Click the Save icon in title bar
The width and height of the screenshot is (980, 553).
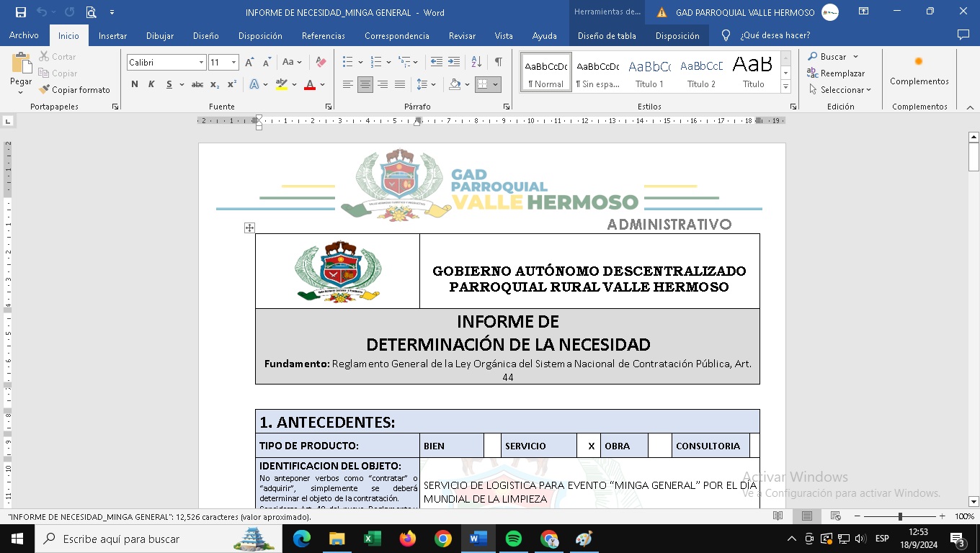tap(20, 12)
